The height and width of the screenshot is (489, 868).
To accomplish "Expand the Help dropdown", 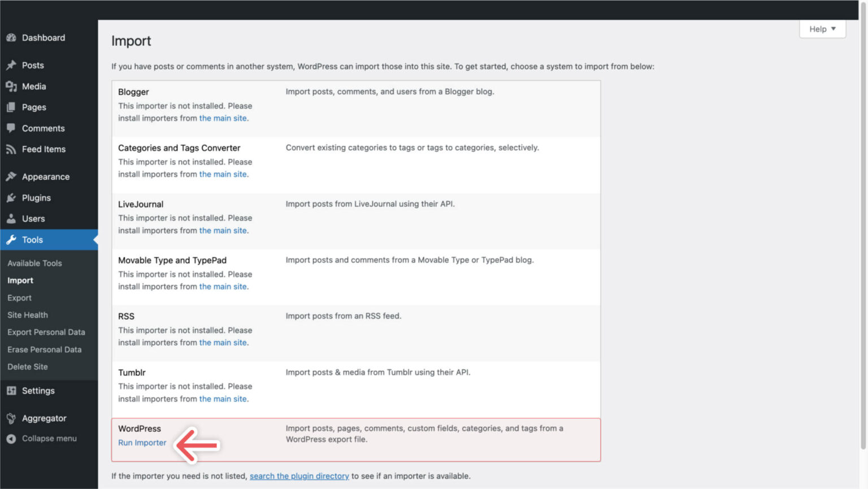I will 822,29.
